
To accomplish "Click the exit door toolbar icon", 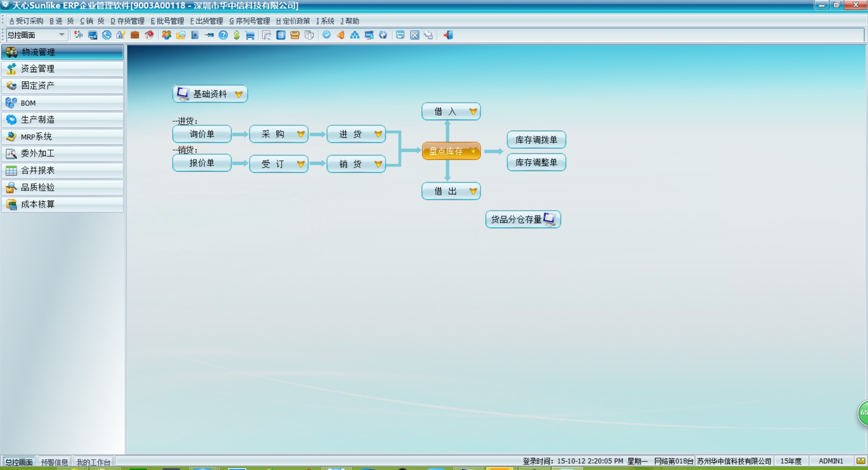I will 448,35.
